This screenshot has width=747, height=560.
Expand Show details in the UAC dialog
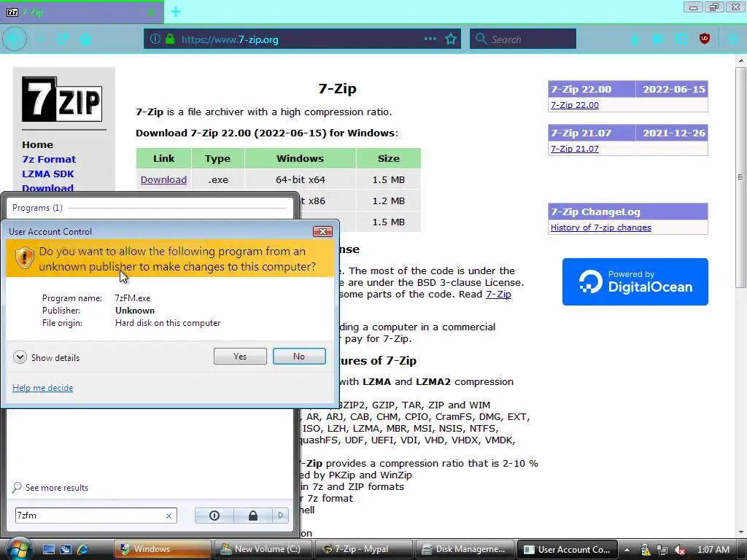[x=46, y=357]
